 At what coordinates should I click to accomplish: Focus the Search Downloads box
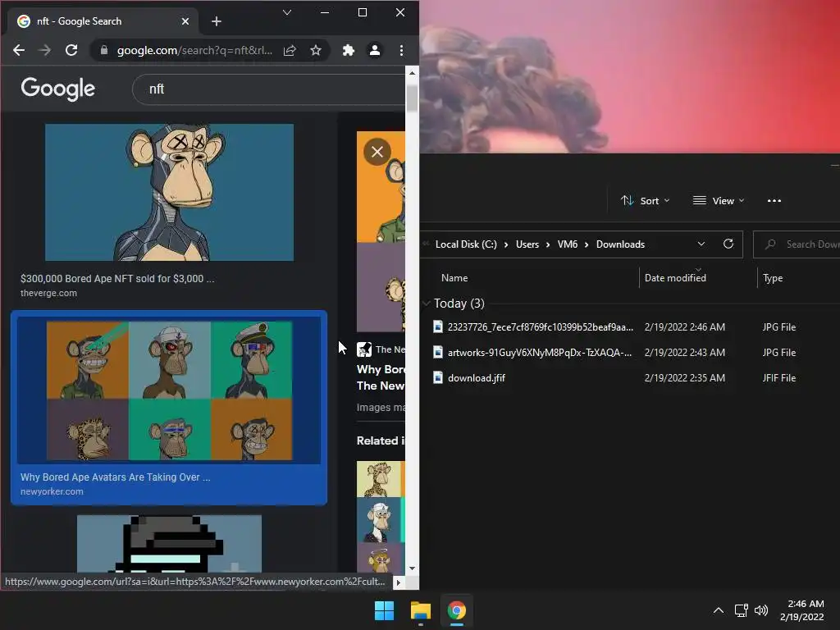[x=797, y=244]
